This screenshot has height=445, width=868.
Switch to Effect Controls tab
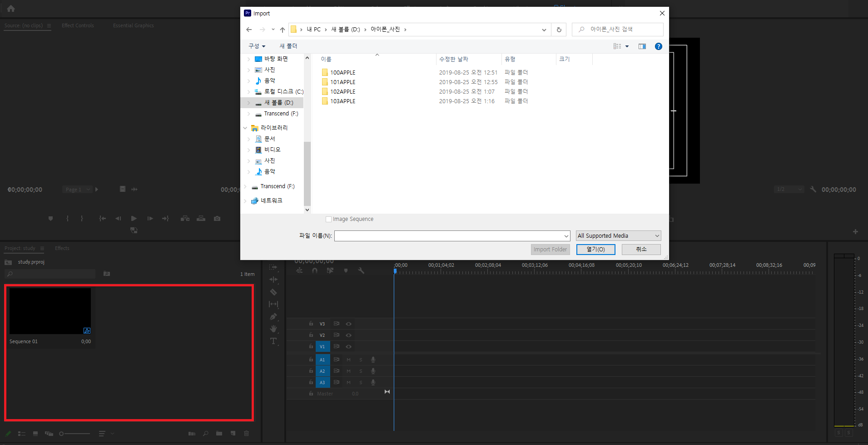(78, 25)
